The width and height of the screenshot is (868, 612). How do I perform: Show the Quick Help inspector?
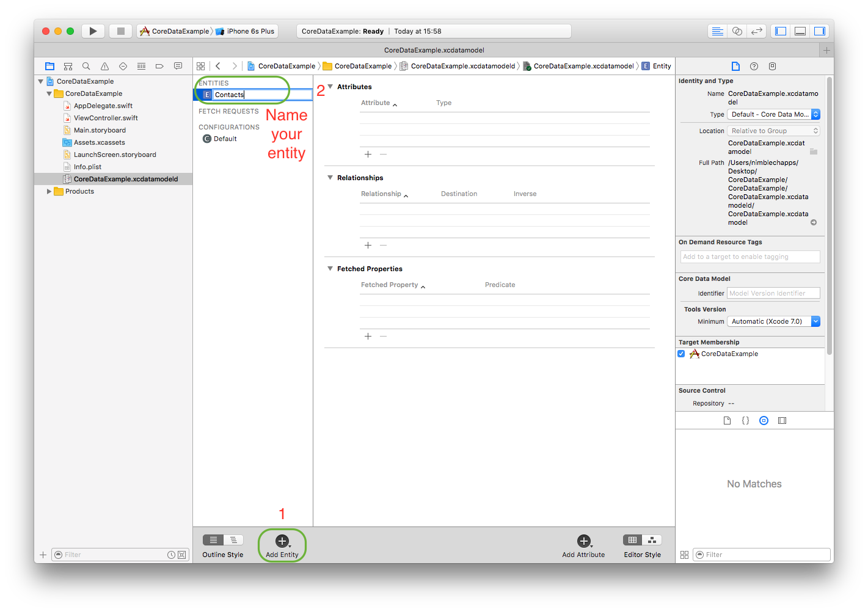pyautogui.click(x=754, y=66)
